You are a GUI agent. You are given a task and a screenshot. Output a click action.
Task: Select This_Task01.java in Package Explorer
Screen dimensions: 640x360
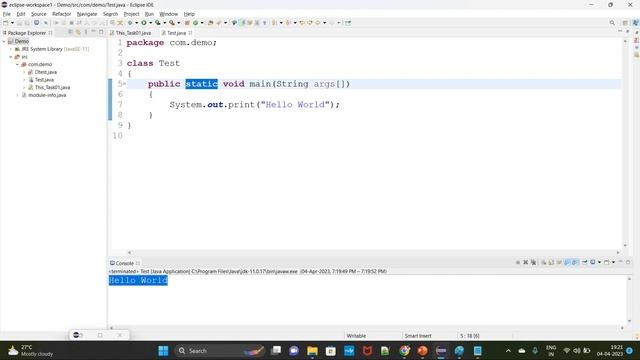point(52,87)
